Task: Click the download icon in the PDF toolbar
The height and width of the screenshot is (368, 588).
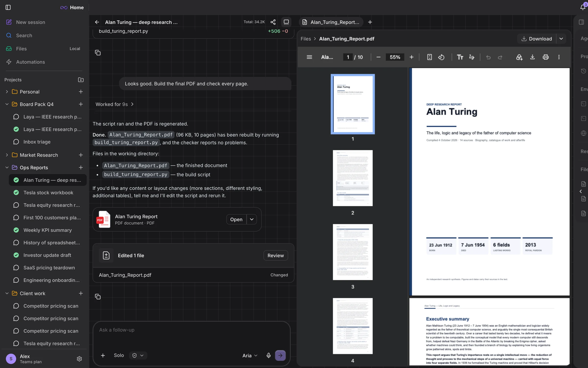Action: click(x=532, y=57)
